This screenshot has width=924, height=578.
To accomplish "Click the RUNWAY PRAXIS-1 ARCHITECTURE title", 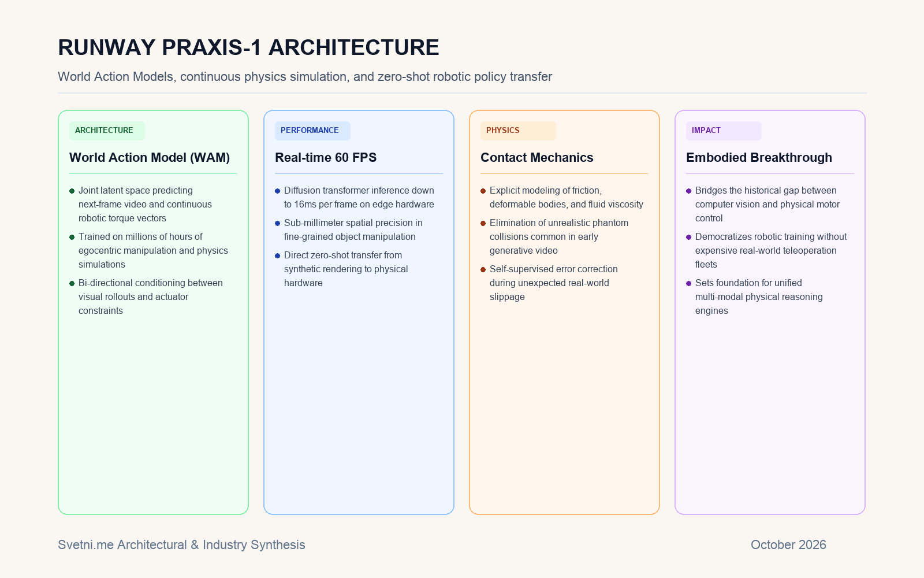I will click(248, 47).
